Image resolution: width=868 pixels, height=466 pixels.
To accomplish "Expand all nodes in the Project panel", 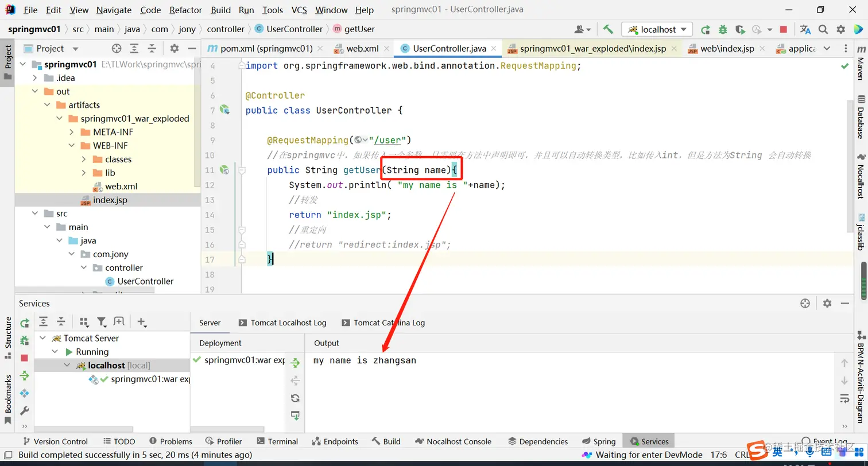I will tap(134, 49).
